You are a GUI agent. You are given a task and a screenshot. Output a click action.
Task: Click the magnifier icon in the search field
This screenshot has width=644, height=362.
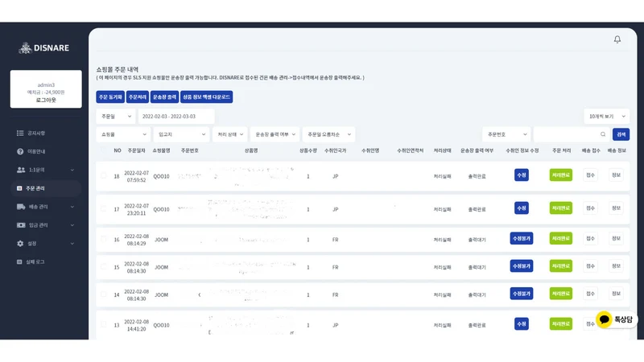coord(602,134)
